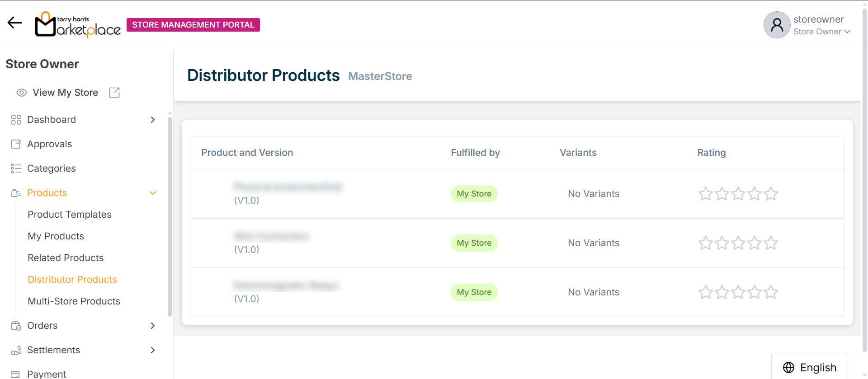Image resolution: width=868 pixels, height=379 pixels.
Task: Click the Payment icon in sidebar
Action: point(16,374)
